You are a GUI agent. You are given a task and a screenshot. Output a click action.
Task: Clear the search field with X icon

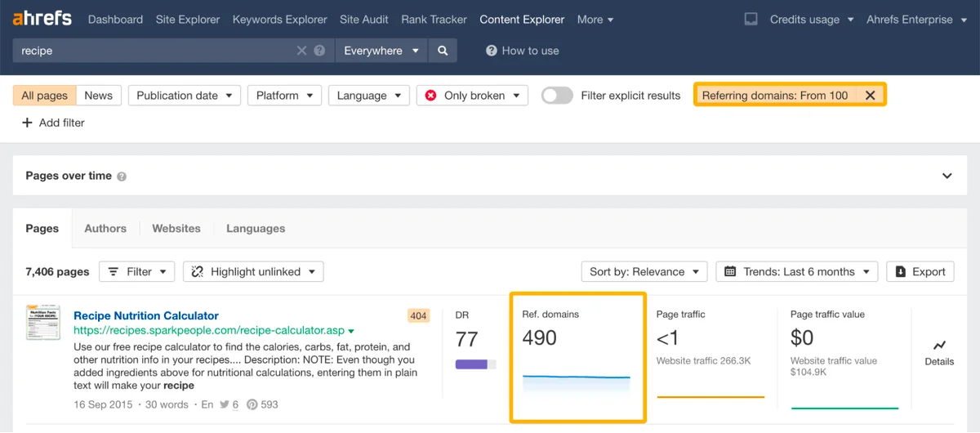(x=301, y=51)
